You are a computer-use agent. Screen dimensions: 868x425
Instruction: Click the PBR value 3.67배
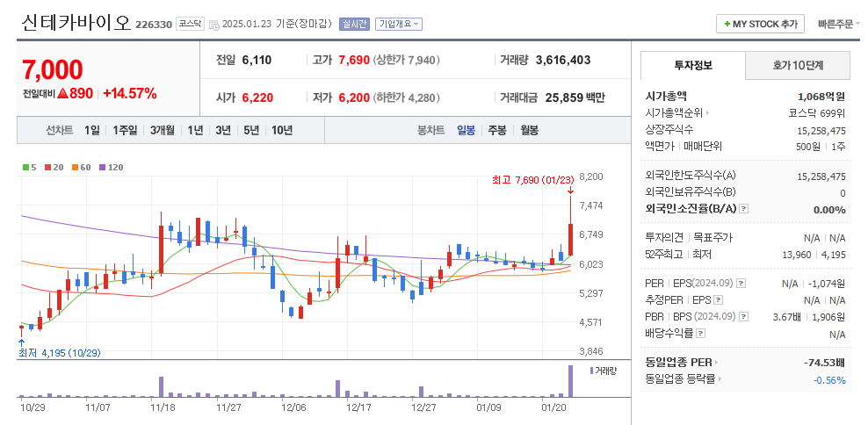(785, 317)
